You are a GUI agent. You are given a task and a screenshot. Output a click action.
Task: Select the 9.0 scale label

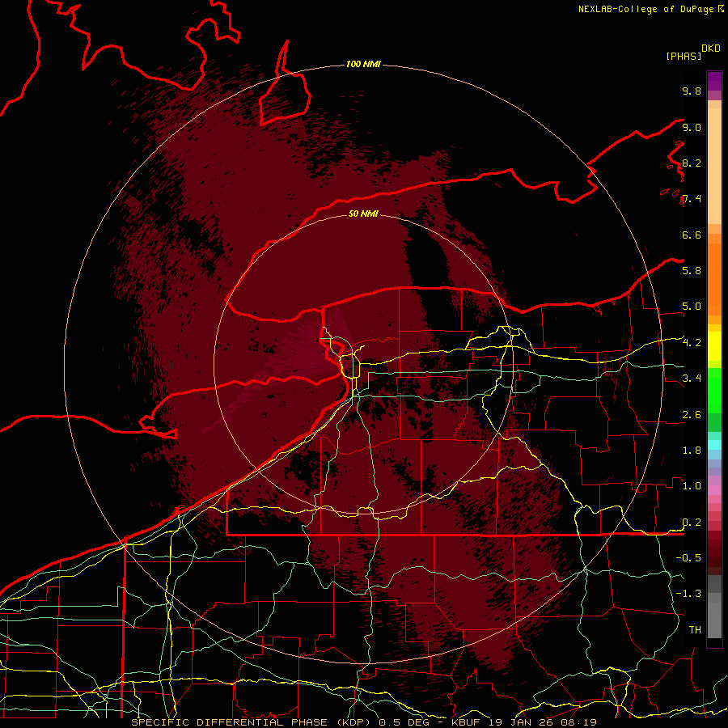pyautogui.click(x=692, y=127)
